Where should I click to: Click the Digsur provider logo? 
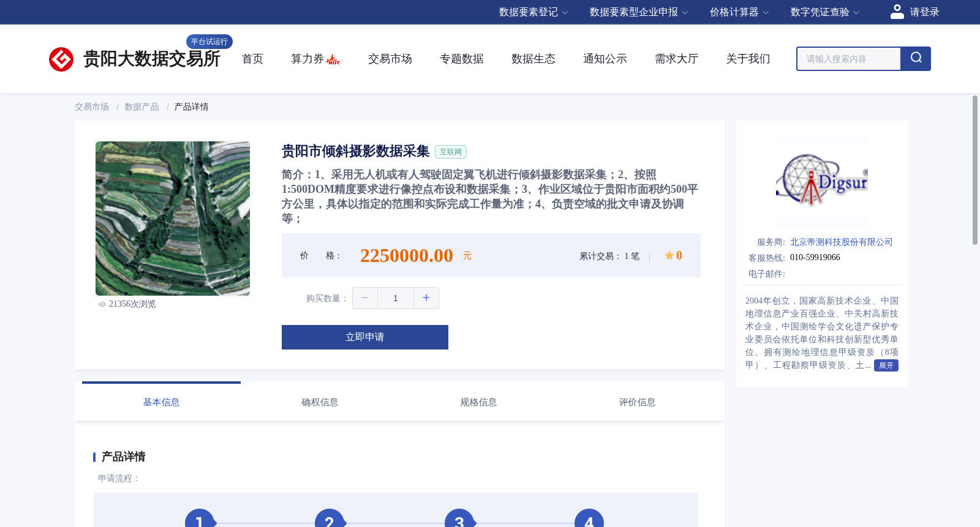(x=822, y=181)
